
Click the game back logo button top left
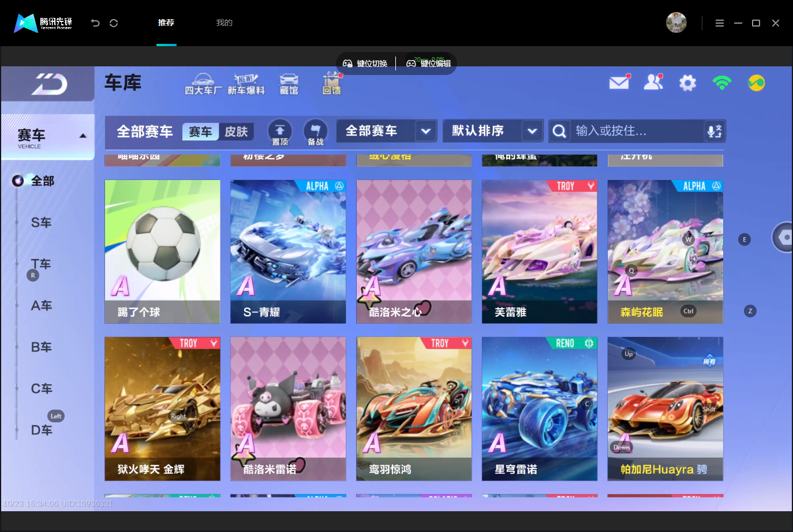tap(49, 84)
